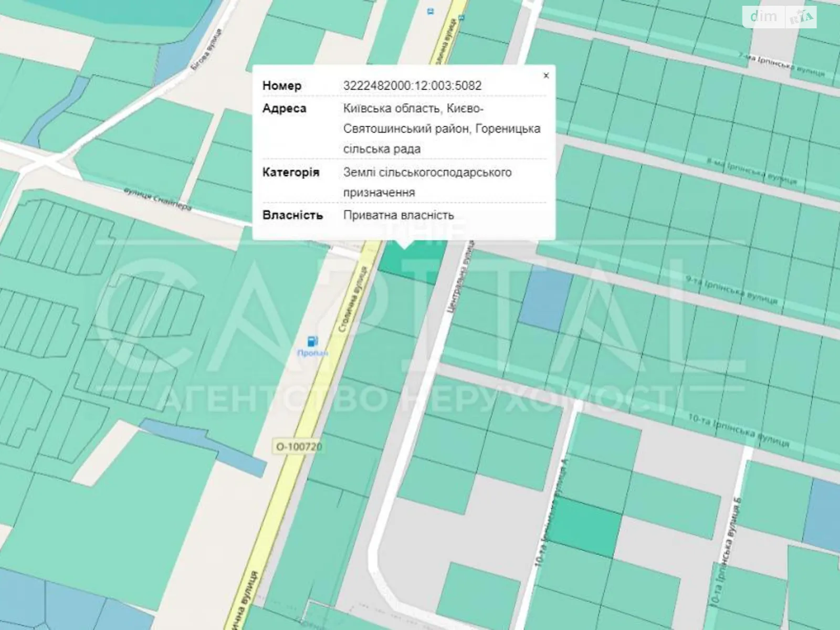Screen dimensions: 840x630
Task: Click the 'Власність' field label
Action: pos(292,215)
